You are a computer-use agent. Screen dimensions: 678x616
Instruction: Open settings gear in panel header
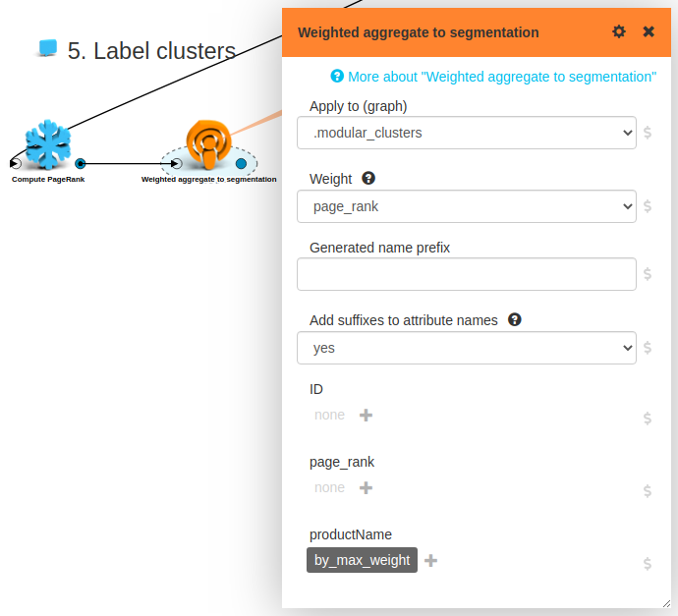(619, 31)
